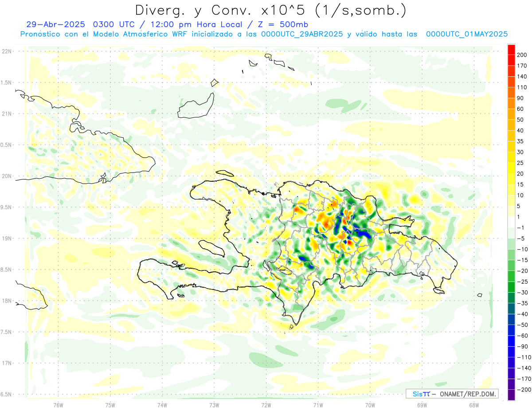Click the '-140' colorbar value
The image size is (532, 411).
[524, 368]
